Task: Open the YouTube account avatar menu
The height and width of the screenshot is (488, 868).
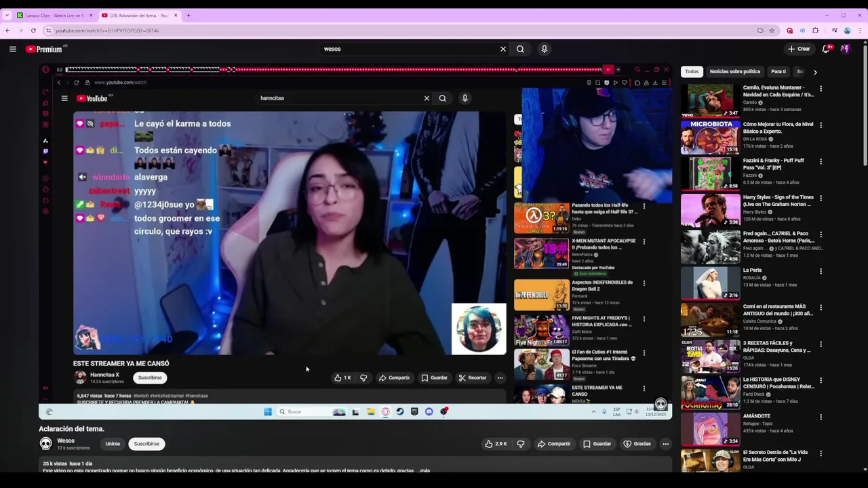Action: [845, 49]
